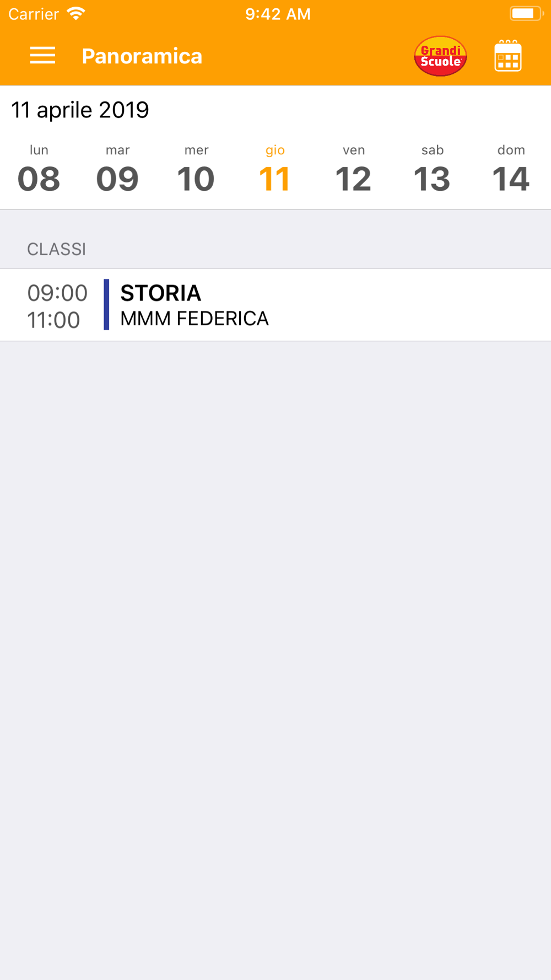
Task: Check the Wi-Fi status icon
Action: pos(76,14)
